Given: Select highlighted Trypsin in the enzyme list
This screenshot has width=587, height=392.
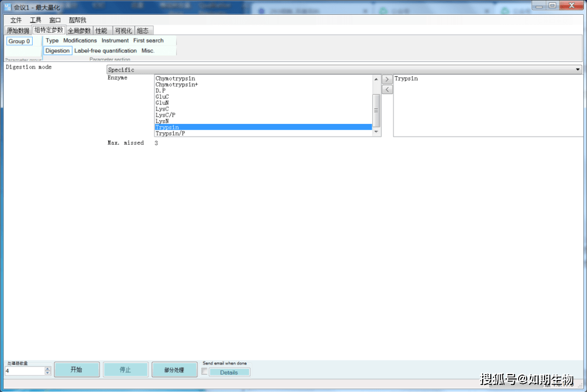Looking at the screenshot, I should pos(263,127).
